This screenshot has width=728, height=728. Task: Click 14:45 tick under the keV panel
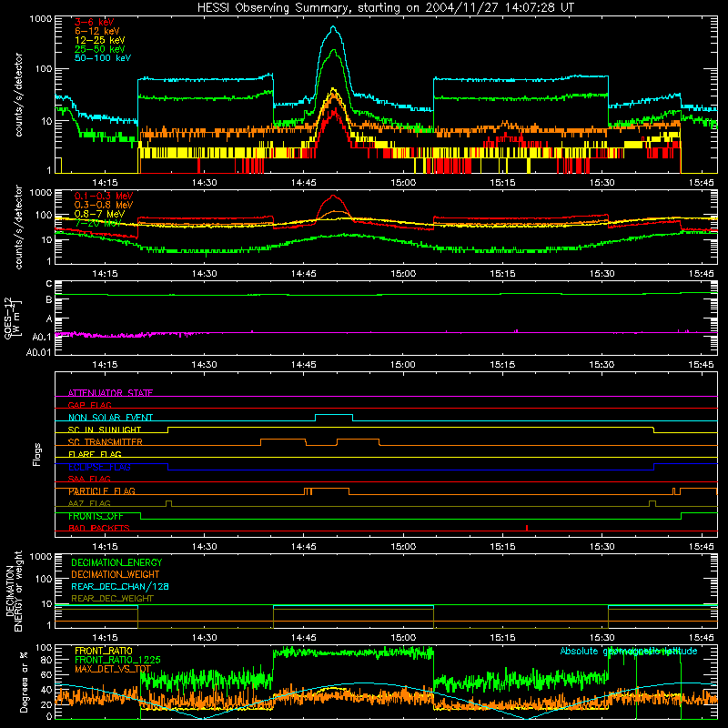point(304,183)
